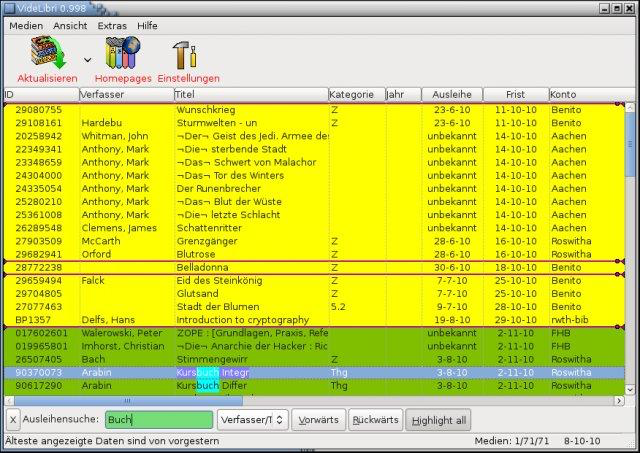The width and height of the screenshot is (640, 453).
Task: Open the Verfasser/Titel search field dropdown
Action: [253, 420]
